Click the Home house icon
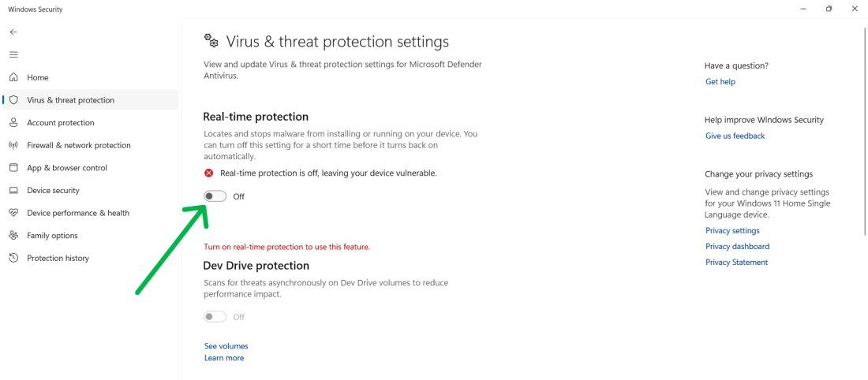The width and height of the screenshot is (868, 380). 13,77
